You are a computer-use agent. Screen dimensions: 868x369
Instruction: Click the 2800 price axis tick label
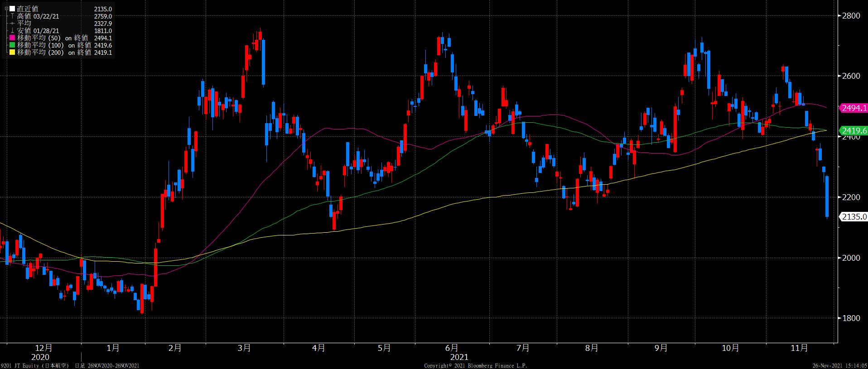click(850, 16)
